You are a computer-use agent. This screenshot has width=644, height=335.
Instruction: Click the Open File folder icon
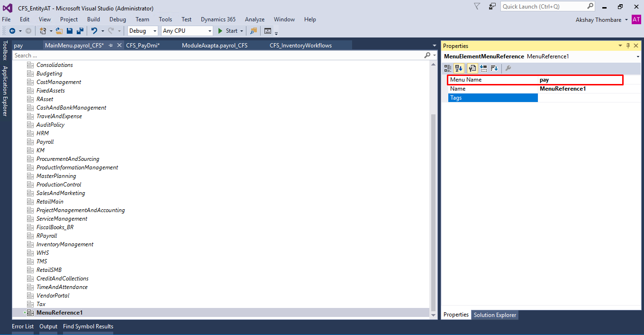59,31
